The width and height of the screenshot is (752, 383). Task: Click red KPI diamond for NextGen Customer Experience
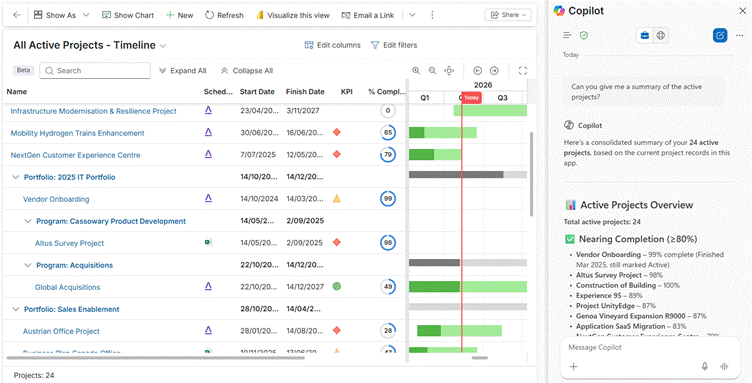tap(337, 154)
